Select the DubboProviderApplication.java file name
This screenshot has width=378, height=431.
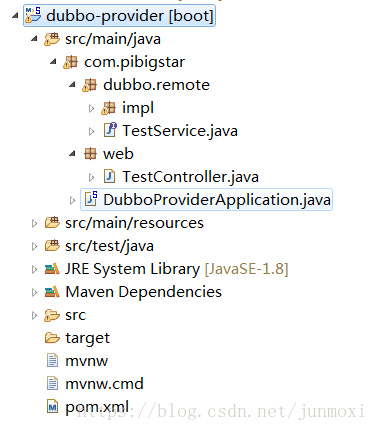pyautogui.click(x=217, y=200)
